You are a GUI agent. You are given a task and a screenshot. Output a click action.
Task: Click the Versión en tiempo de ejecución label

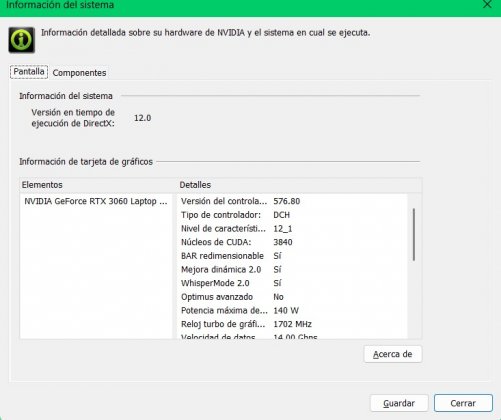(x=73, y=118)
